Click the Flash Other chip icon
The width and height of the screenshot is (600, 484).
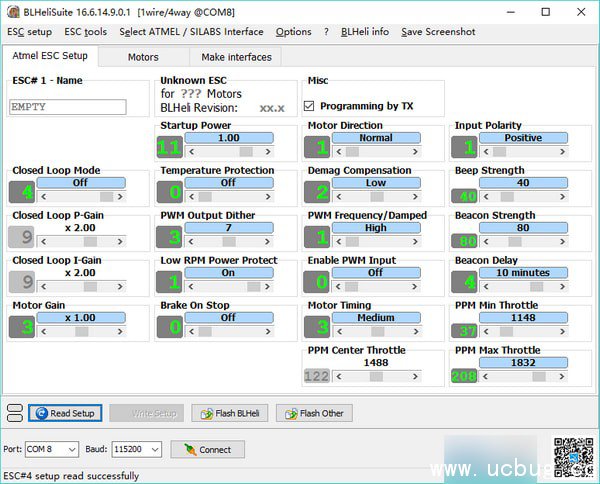(x=289, y=413)
